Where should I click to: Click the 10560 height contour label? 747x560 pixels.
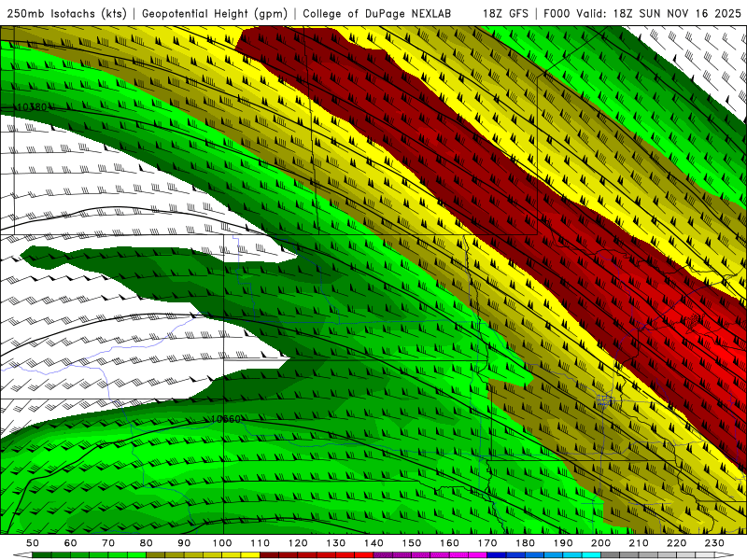point(226,419)
